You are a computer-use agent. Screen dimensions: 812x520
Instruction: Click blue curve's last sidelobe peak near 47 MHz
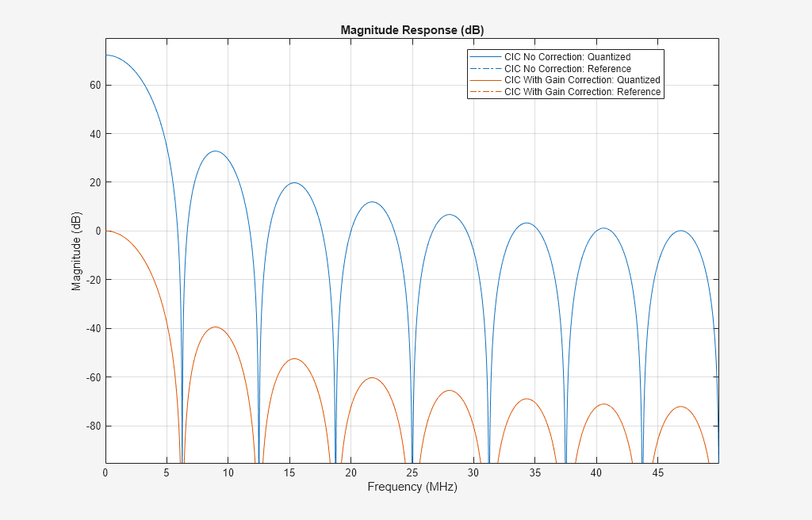tap(680, 231)
